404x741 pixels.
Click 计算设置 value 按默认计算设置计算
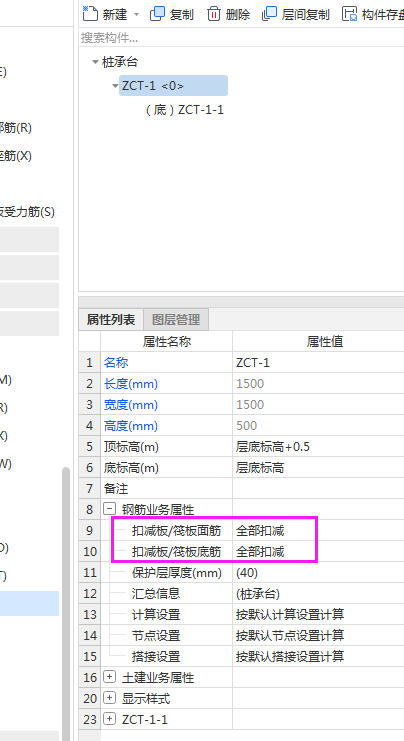(318, 614)
